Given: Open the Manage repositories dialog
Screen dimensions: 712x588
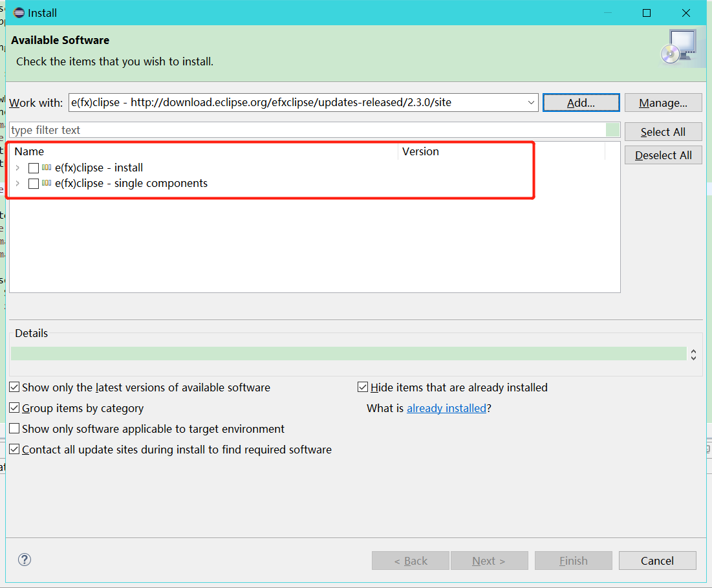Looking at the screenshot, I should click(x=663, y=102).
